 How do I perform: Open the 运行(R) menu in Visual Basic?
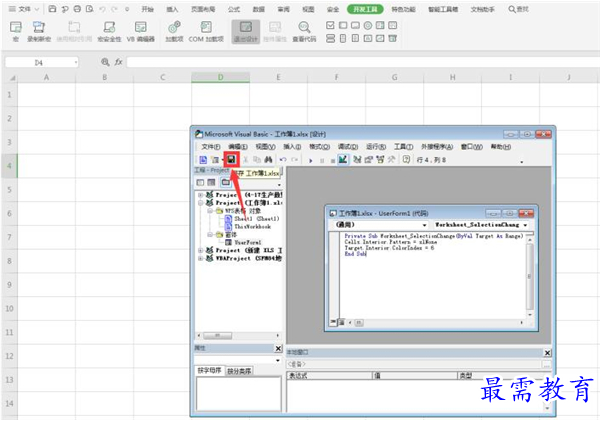click(376, 147)
